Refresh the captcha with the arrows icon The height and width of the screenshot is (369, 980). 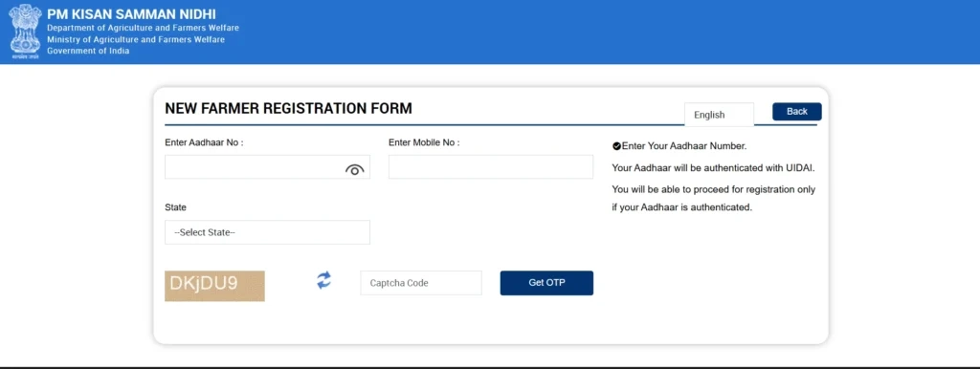coord(323,280)
